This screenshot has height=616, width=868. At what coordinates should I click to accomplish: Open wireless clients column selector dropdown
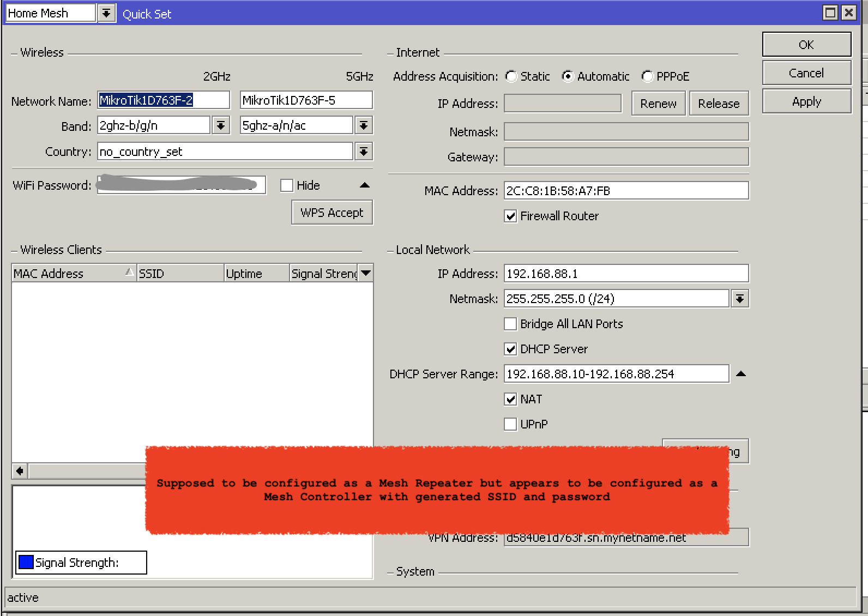(x=366, y=273)
